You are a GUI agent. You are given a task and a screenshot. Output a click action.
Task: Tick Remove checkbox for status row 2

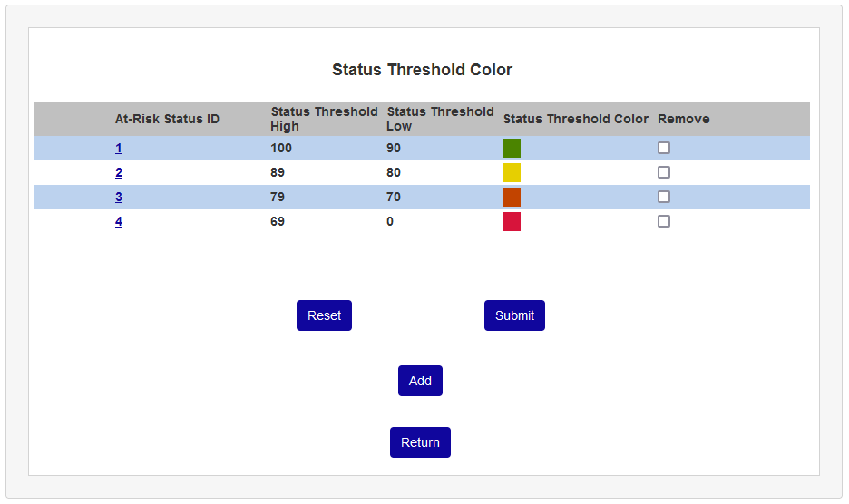click(x=664, y=172)
